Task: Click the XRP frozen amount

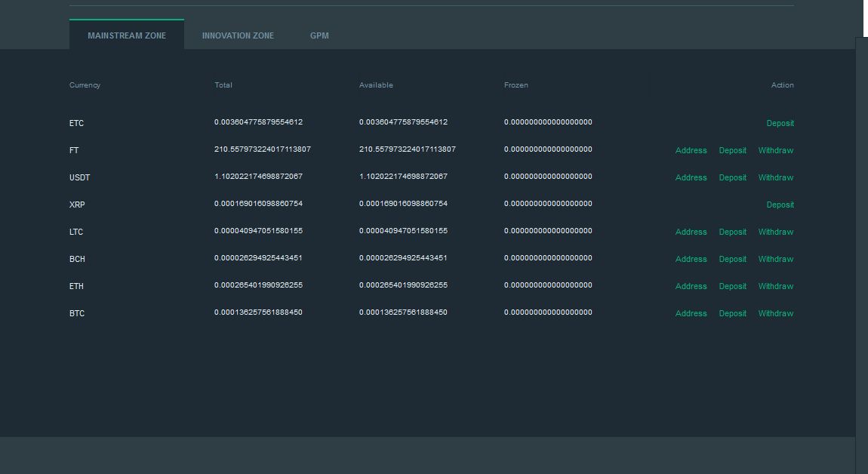Action: 548,203
